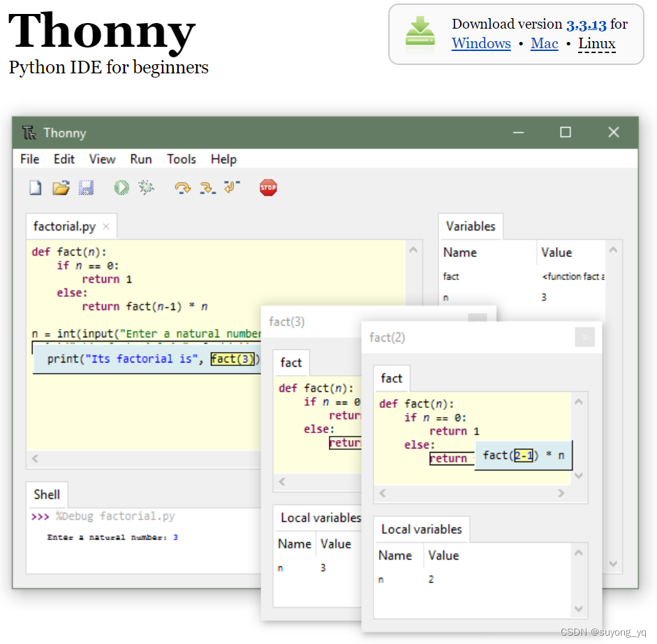Click the New file toolbar icon
The image size is (657, 644).
point(36,188)
